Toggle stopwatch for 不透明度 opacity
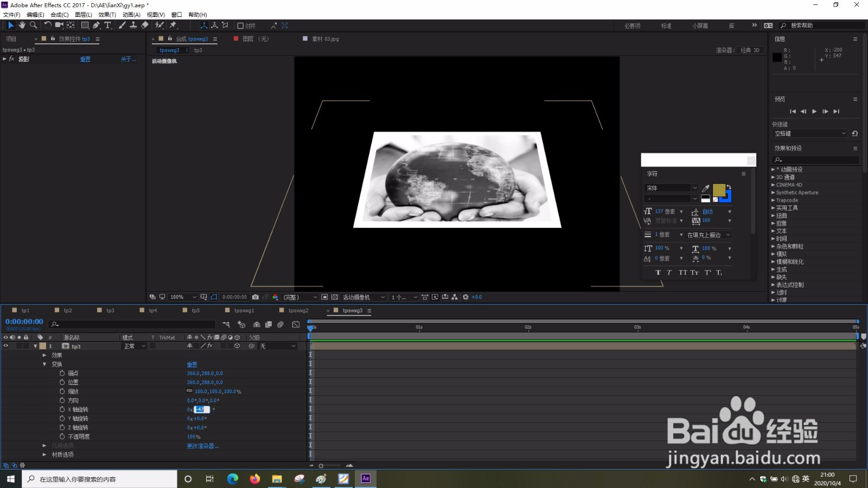The image size is (868, 488). coord(62,436)
